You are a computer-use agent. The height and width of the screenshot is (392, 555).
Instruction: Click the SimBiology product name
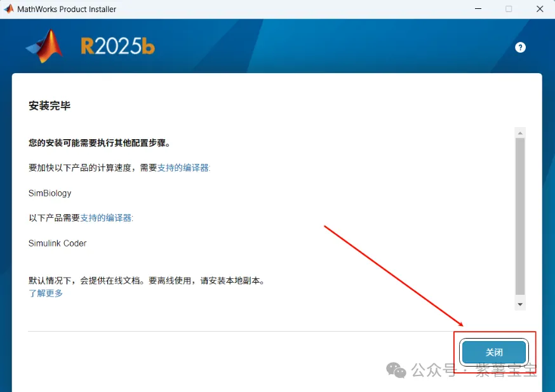(50, 193)
